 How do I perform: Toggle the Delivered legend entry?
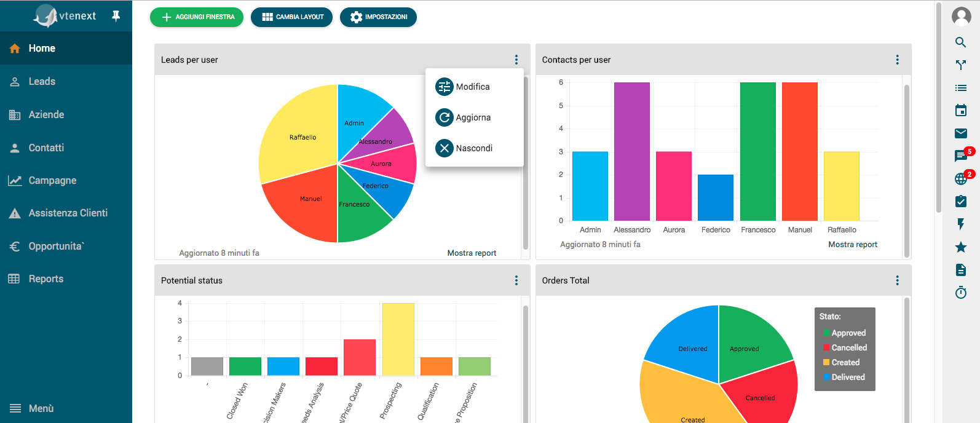(844, 377)
